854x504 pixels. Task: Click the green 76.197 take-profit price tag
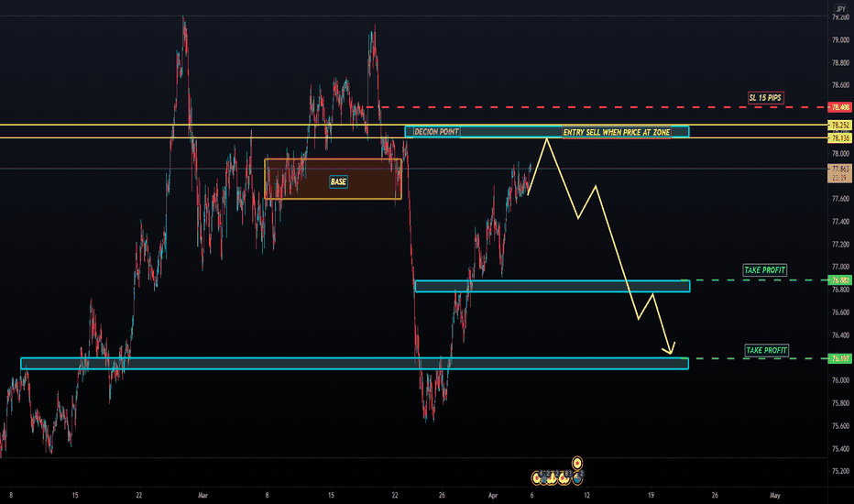[840, 358]
